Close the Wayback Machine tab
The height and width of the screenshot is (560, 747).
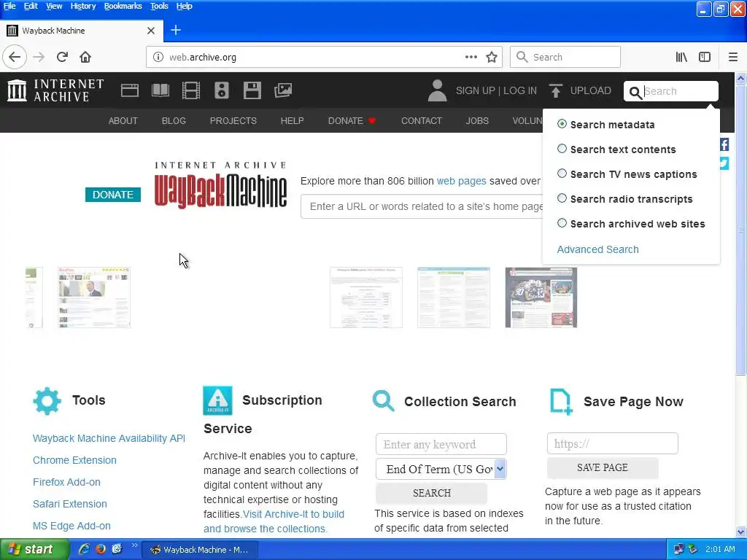tap(151, 31)
